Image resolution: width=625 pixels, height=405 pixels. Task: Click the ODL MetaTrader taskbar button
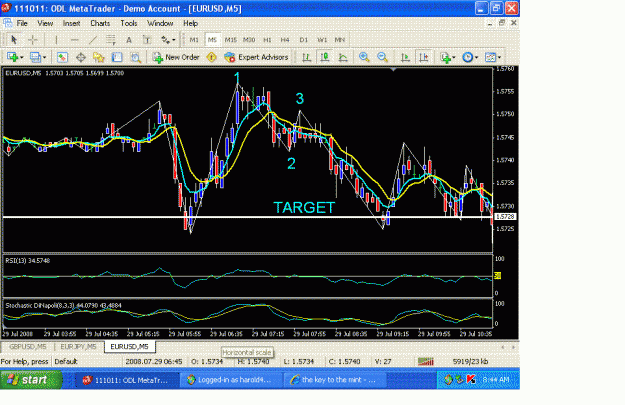point(127,380)
